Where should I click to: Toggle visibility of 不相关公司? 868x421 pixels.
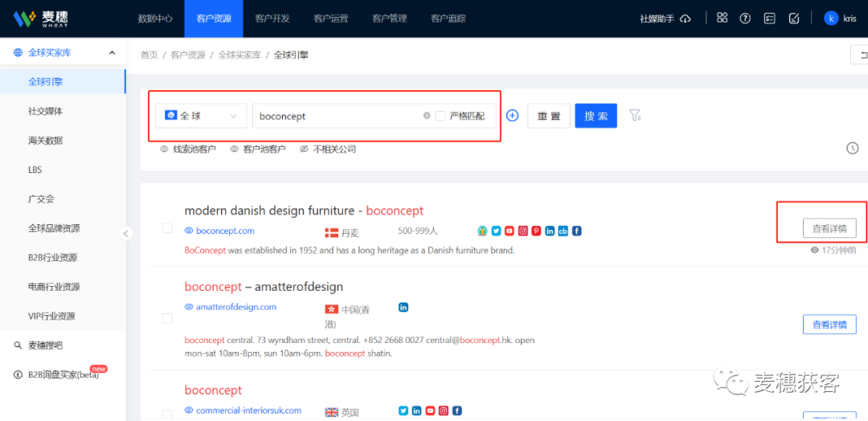point(327,149)
